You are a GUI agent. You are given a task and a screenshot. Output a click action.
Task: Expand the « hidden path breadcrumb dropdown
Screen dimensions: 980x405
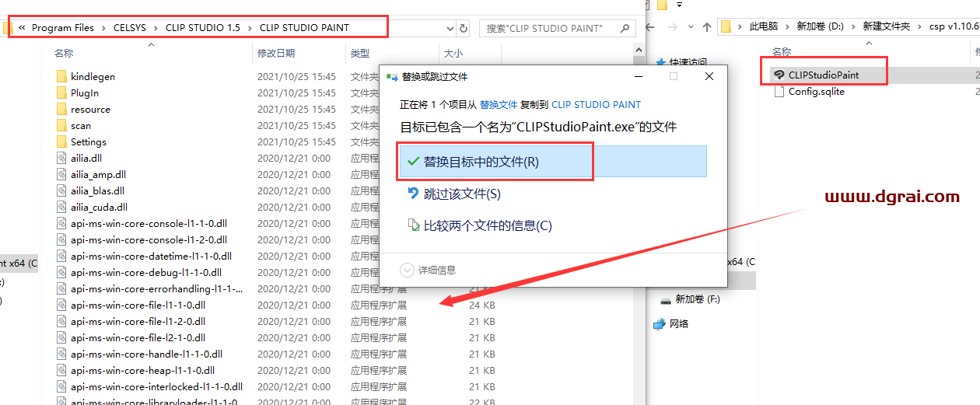click(x=23, y=28)
